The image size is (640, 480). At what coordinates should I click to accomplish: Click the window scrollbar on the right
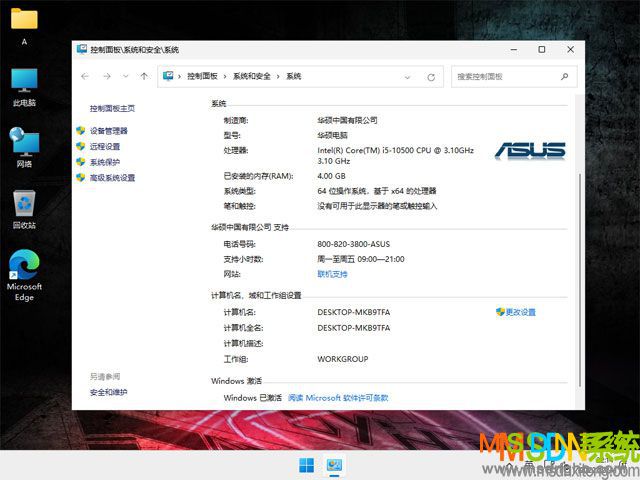point(580,280)
